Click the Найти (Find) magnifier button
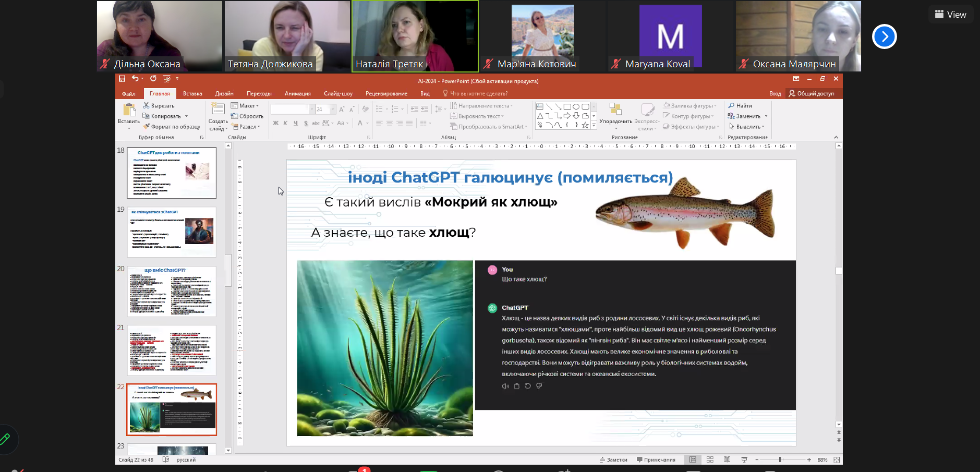Screen dimensions: 980x472 tap(740, 106)
